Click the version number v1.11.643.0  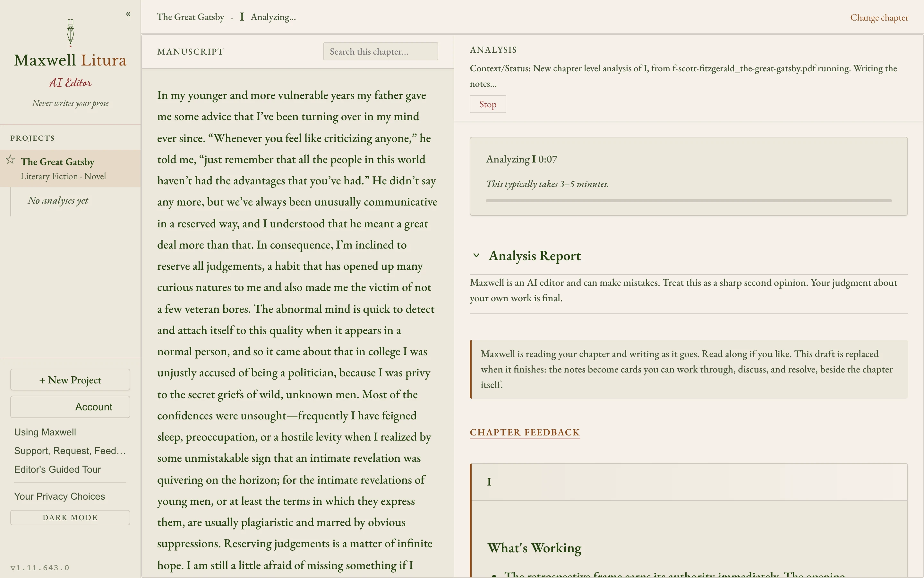click(x=40, y=568)
